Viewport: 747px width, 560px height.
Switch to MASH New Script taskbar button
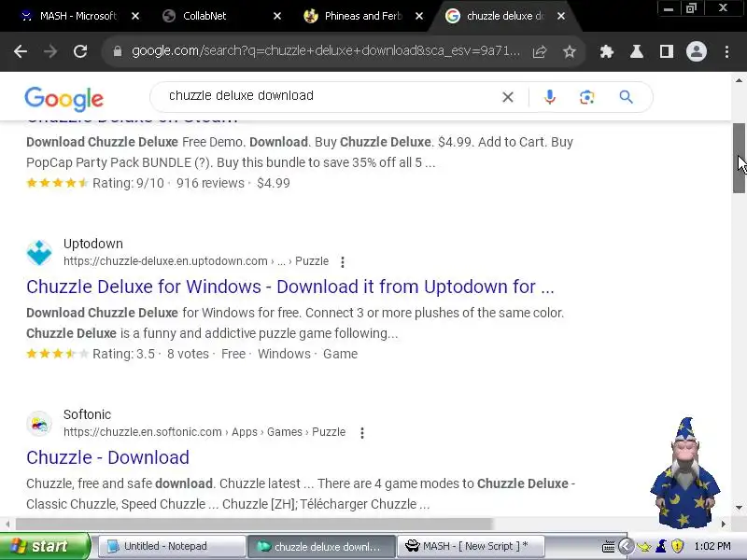pos(471,546)
